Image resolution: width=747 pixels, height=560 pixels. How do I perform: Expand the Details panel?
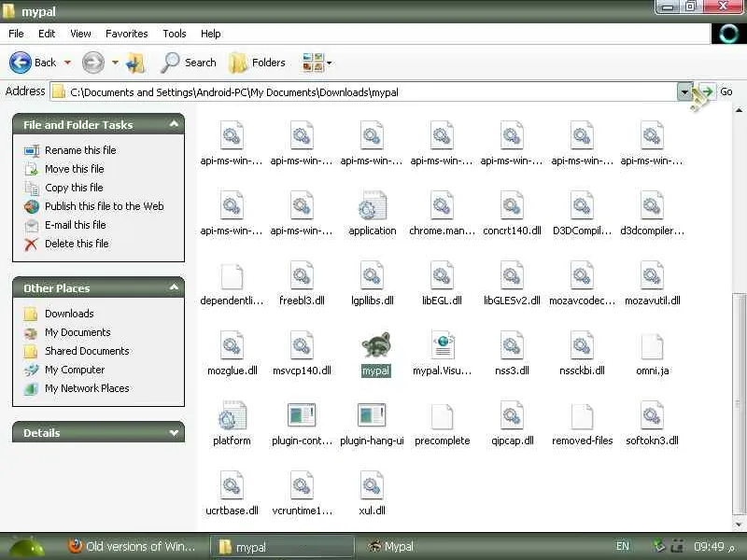coord(174,432)
